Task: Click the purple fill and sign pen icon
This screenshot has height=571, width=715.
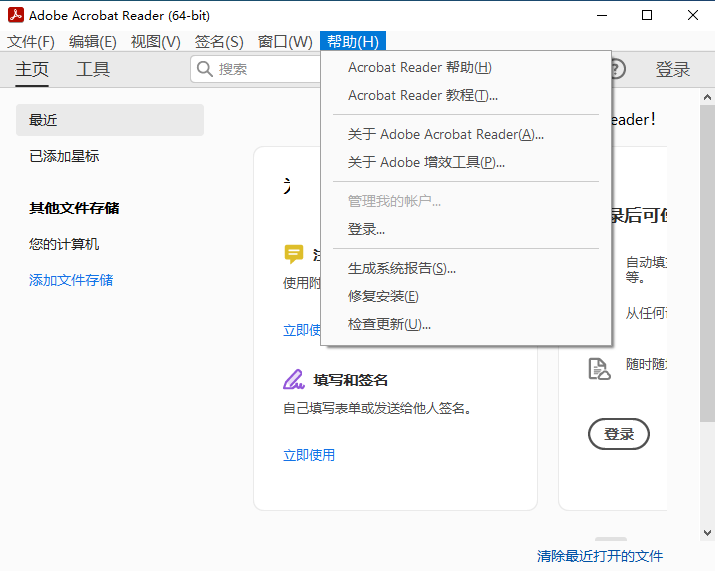Action: pyautogui.click(x=294, y=379)
